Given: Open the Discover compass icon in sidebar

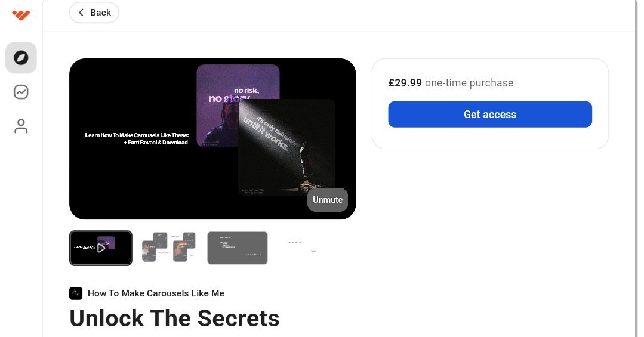Looking at the screenshot, I should 21,58.
